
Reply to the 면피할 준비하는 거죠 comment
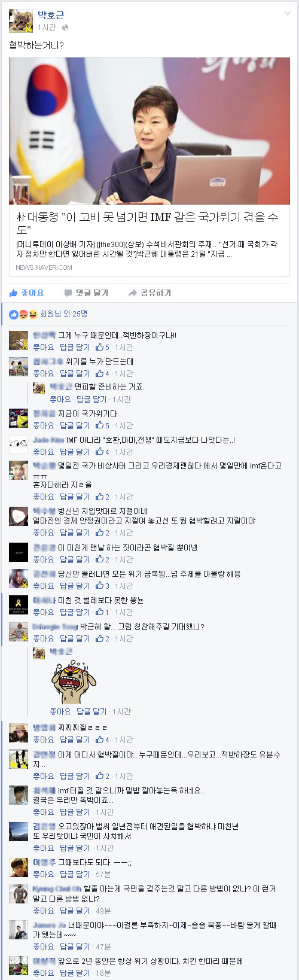[91, 399]
